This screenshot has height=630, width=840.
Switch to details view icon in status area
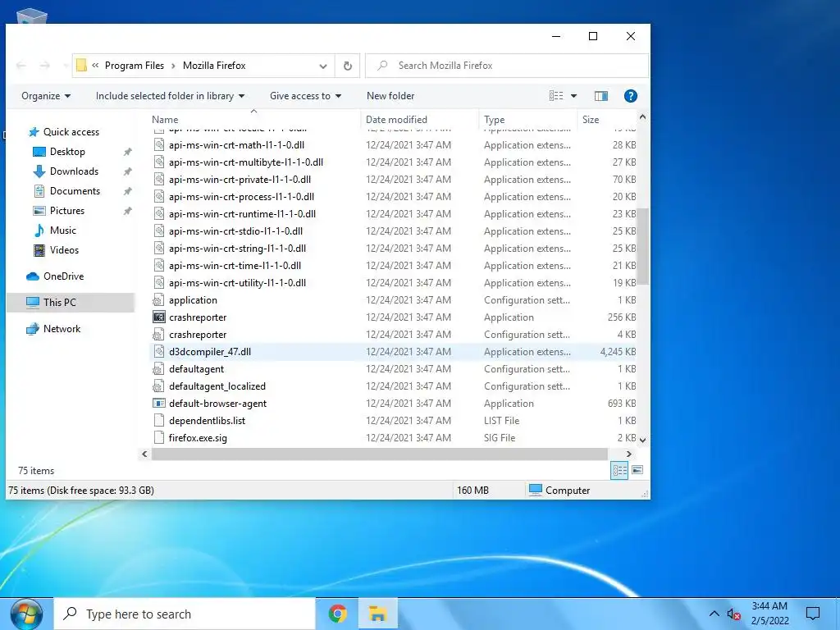tap(619, 470)
